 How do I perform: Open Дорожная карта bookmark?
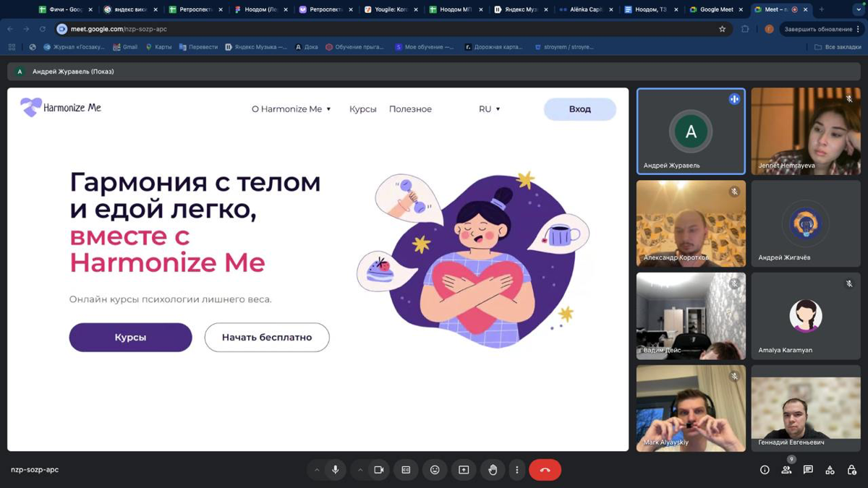click(493, 47)
